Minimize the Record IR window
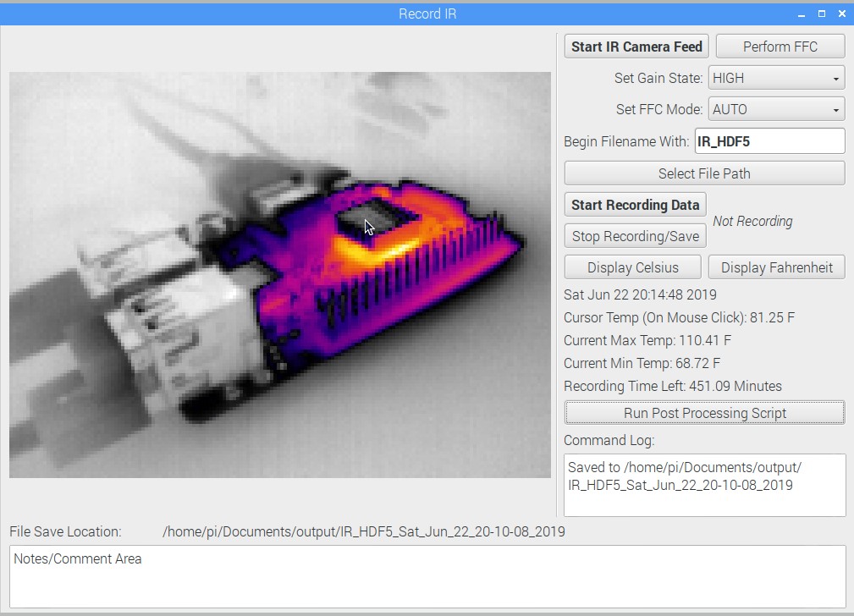Screen dimensions: 854x616 [802, 14]
